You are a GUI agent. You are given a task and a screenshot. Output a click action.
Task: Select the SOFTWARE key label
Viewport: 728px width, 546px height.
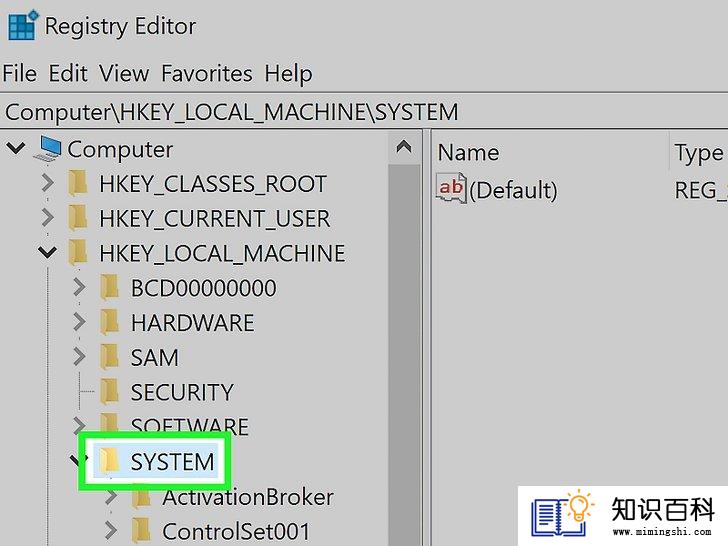click(189, 426)
